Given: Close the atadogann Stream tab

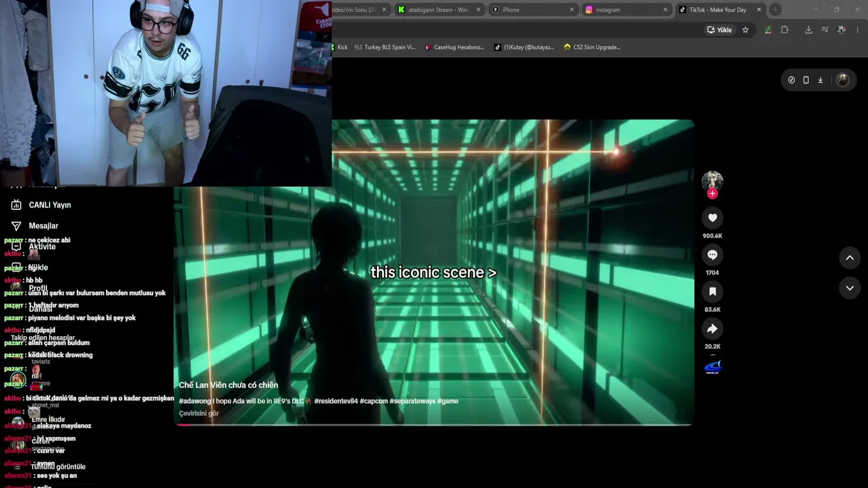Looking at the screenshot, I should click(x=478, y=9).
